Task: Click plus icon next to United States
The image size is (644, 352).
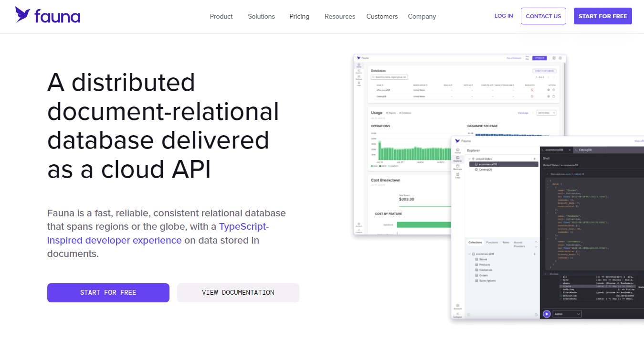Action: (x=534, y=159)
